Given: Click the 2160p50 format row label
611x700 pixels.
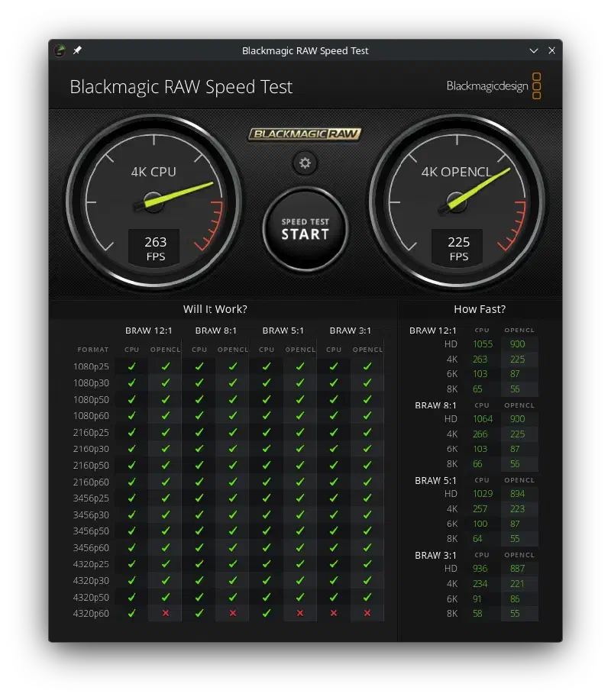Looking at the screenshot, I should (x=91, y=465).
